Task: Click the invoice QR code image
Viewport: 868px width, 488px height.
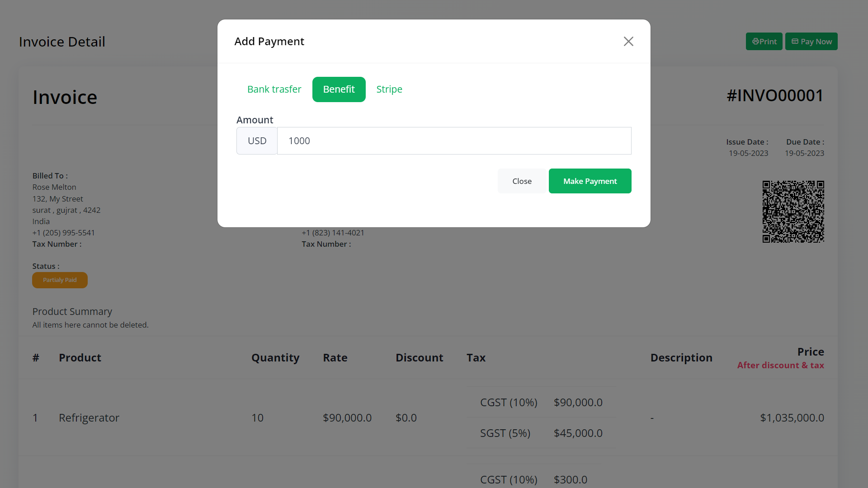Action: click(x=793, y=211)
